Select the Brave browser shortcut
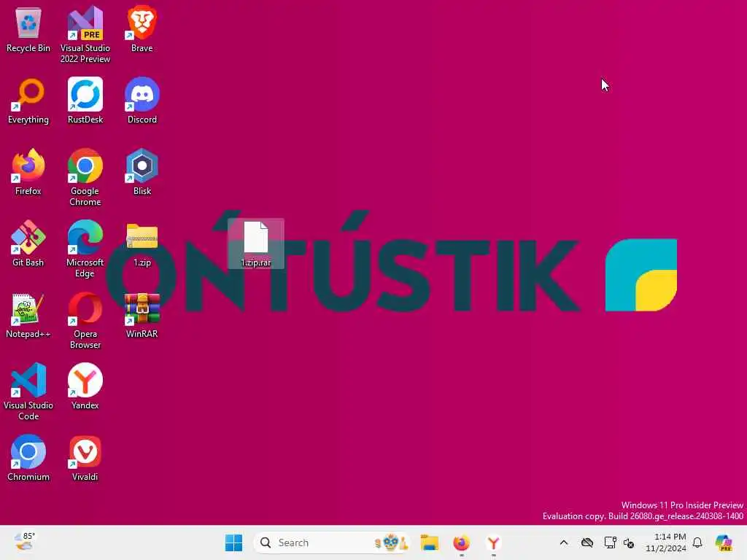The image size is (747, 560). (142, 29)
